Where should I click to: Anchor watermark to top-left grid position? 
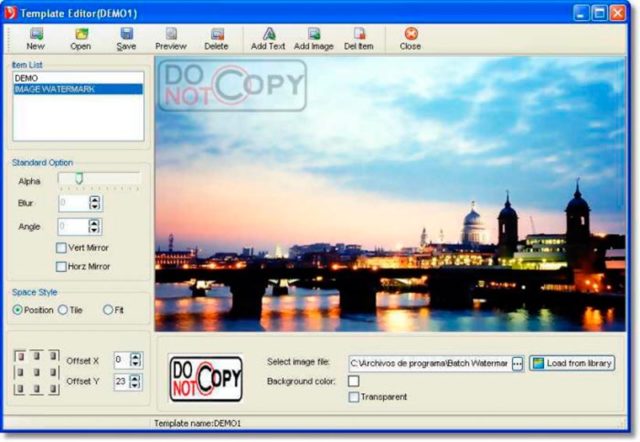point(21,357)
